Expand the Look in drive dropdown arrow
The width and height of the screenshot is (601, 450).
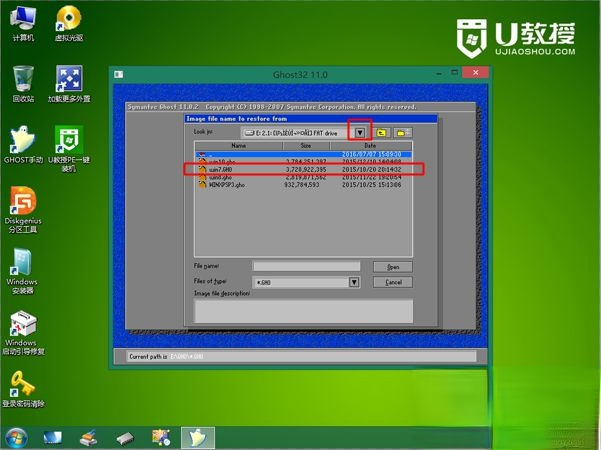click(360, 133)
